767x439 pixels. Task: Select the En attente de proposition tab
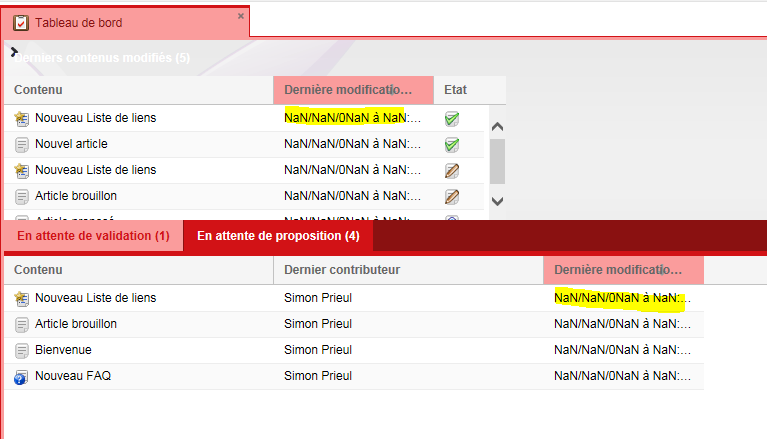point(278,236)
